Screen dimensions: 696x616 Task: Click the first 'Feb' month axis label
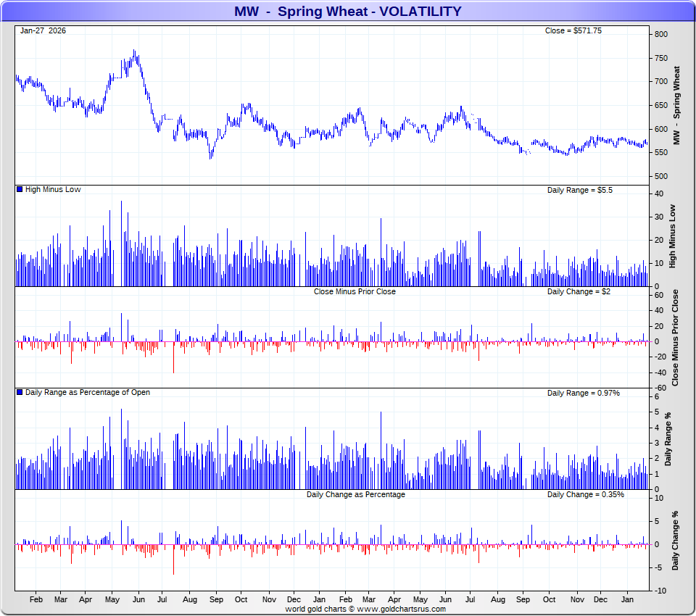click(x=36, y=599)
